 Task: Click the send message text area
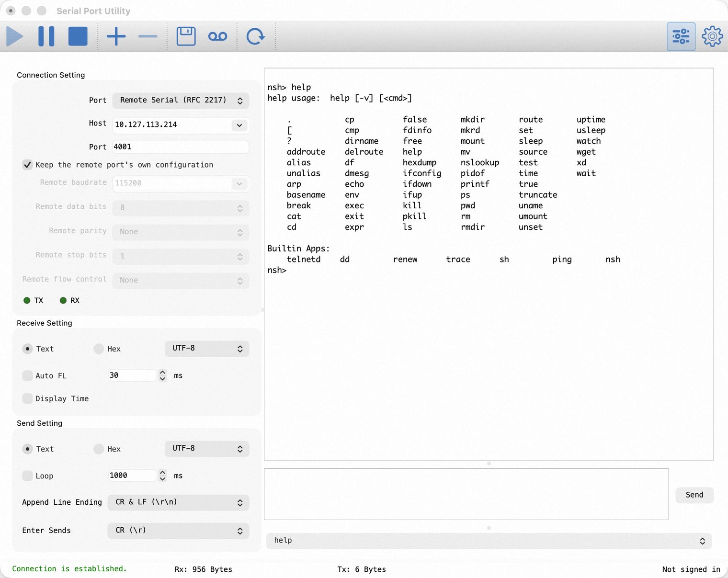[466, 494]
